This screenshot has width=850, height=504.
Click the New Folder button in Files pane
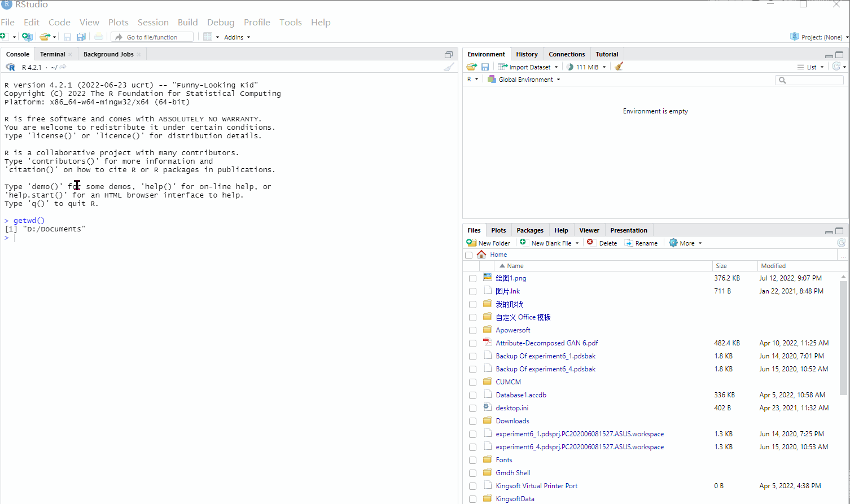click(x=489, y=243)
